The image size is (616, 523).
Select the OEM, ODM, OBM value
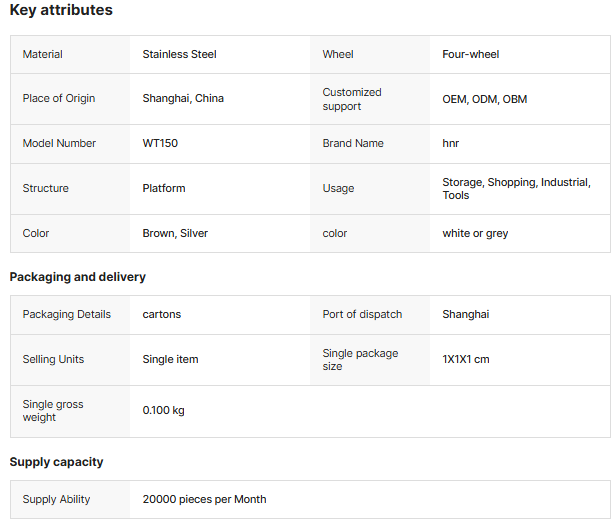485,99
